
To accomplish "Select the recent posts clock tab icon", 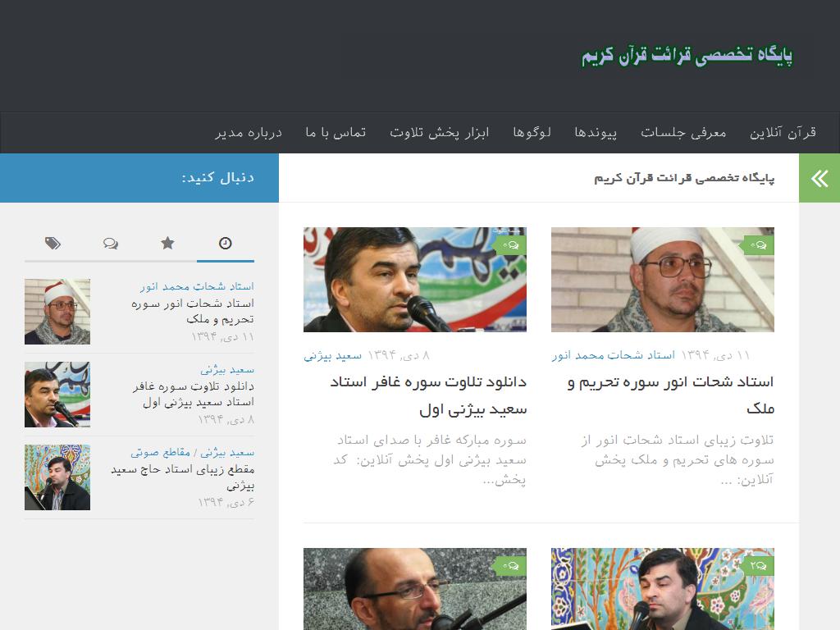I will (x=225, y=243).
